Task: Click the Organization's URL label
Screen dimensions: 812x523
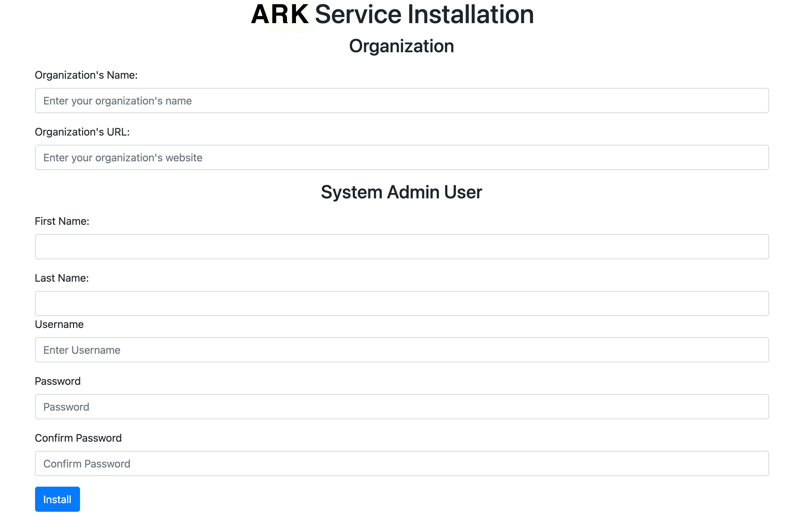Action: click(x=82, y=132)
